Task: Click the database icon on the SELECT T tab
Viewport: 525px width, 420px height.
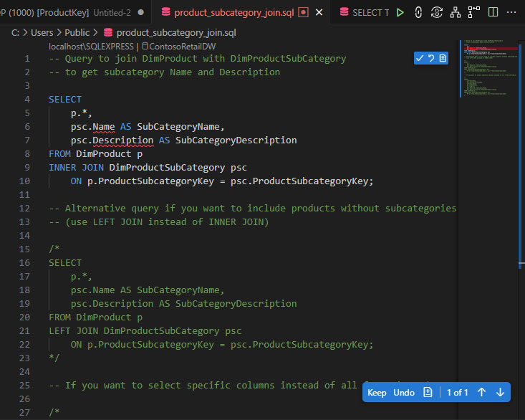Action: click(x=344, y=12)
